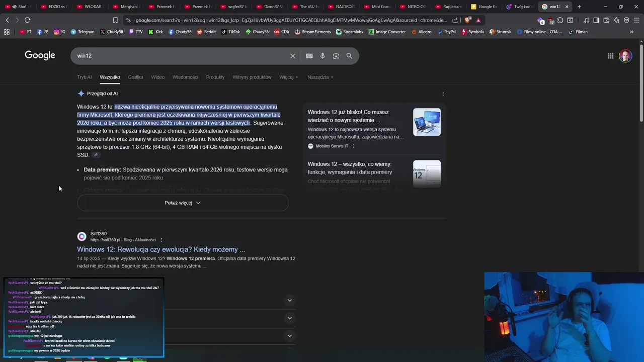644x362 pixels.
Task: Switch to Wiadomości results tab
Action: [185, 77]
